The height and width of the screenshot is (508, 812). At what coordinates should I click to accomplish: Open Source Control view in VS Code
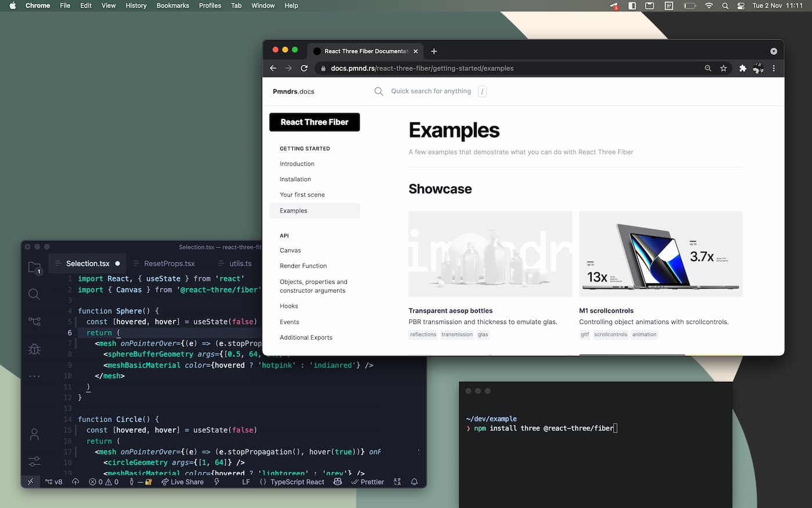click(34, 321)
